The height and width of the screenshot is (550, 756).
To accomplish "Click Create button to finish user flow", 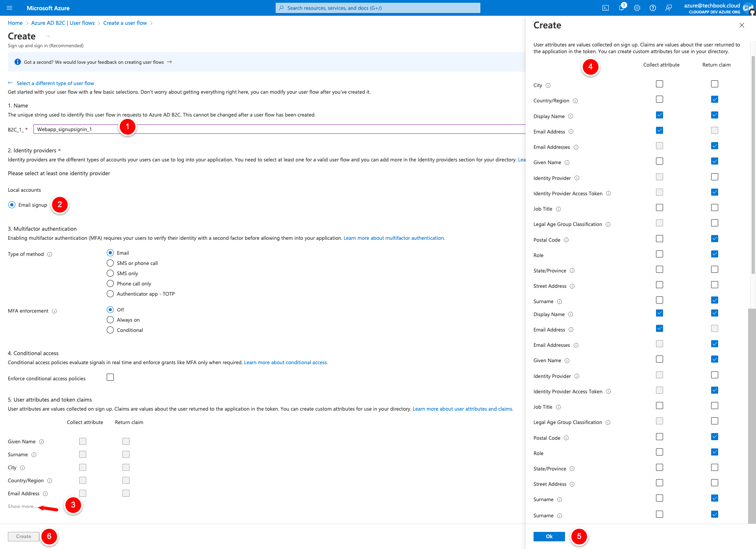I will pyautogui.click(x=23, y=536).
